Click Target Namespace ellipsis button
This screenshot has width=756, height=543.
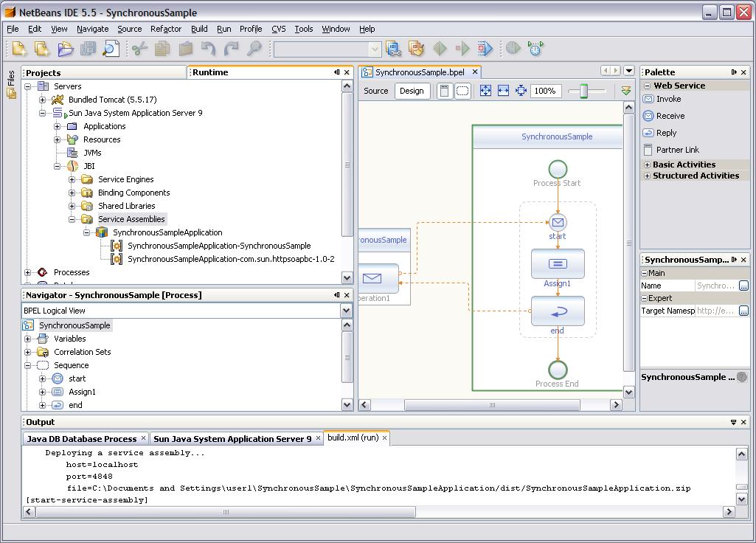(744, 311)
